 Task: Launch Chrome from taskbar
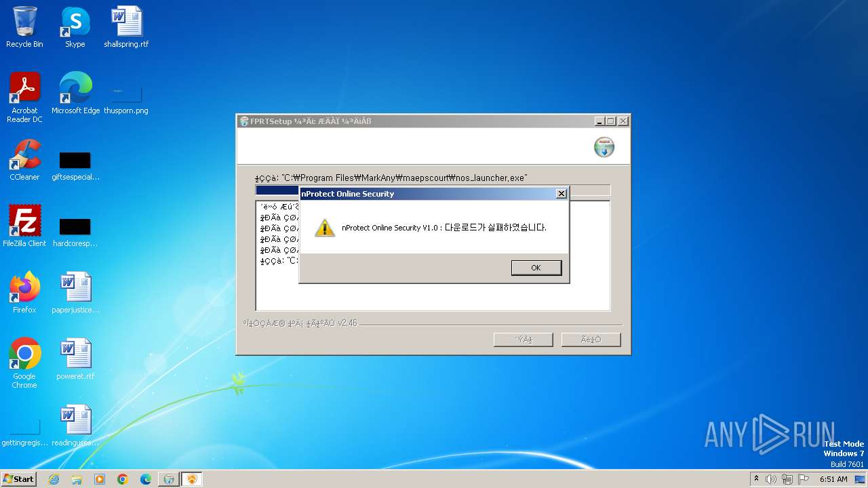pyautogui.click(x=123, y=479)
